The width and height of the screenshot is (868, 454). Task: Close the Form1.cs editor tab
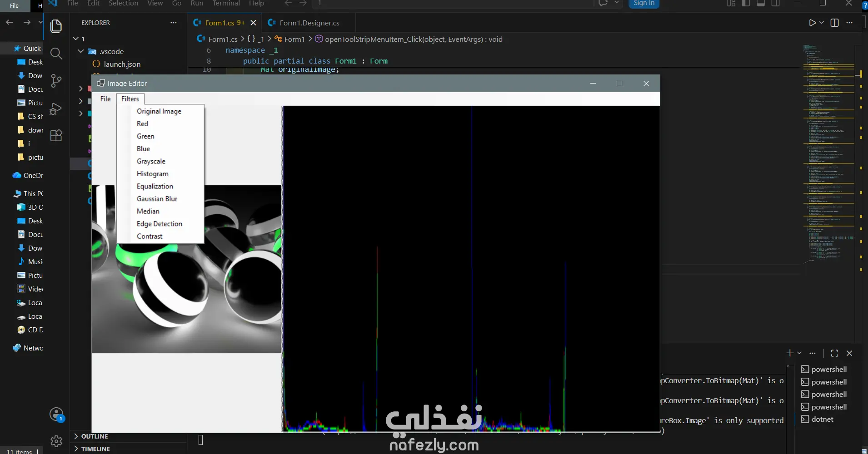tap(253, 23)
